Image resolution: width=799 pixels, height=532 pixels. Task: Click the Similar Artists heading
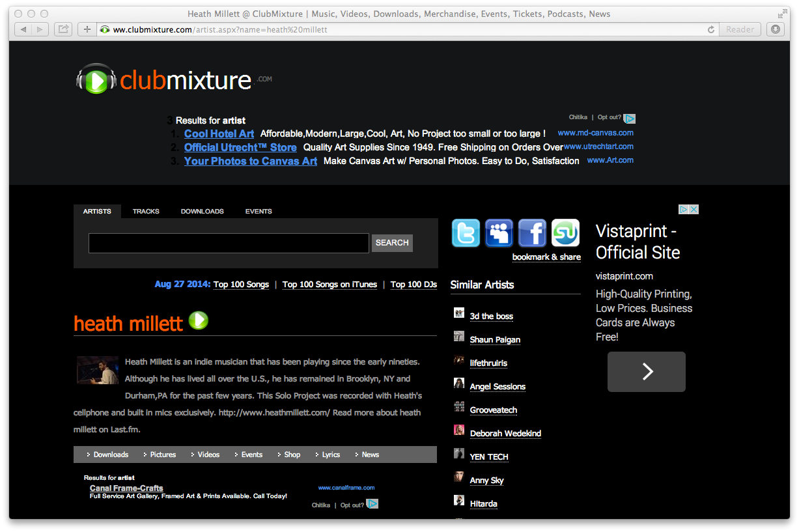(x=482, y=285)
